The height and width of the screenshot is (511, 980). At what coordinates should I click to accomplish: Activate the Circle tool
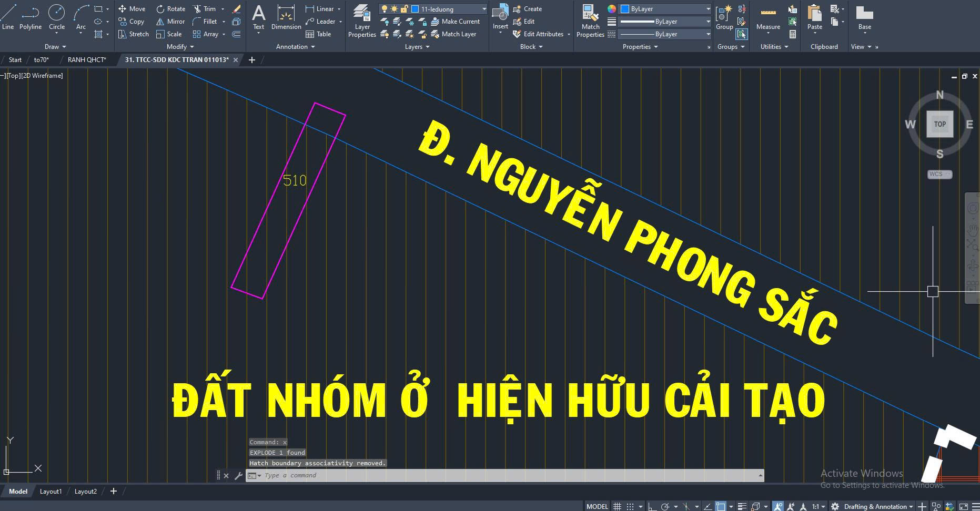point(57,17)
